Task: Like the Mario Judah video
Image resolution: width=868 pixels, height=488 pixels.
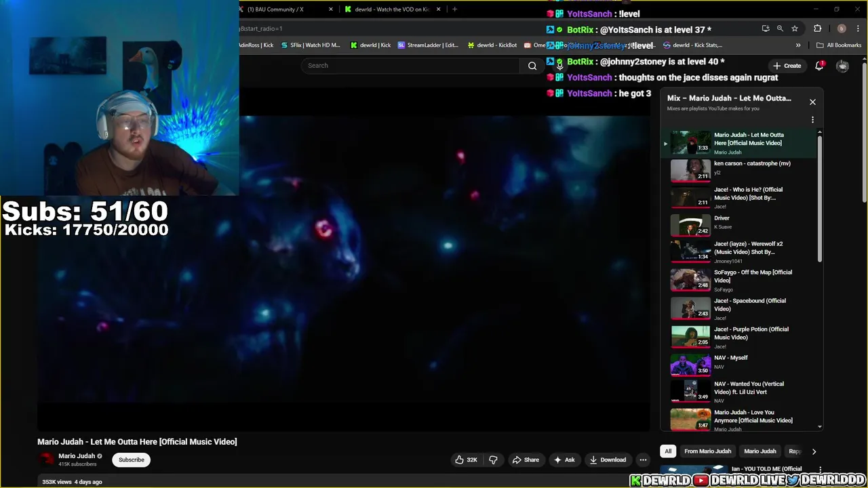Action: 466,460
